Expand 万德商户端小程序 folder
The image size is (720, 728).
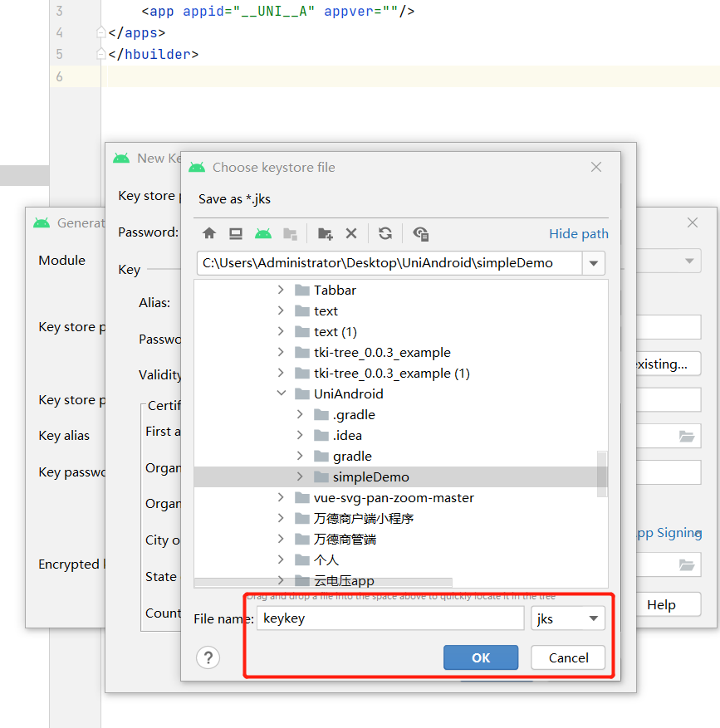pyautogui.click(x=281, y=518)
